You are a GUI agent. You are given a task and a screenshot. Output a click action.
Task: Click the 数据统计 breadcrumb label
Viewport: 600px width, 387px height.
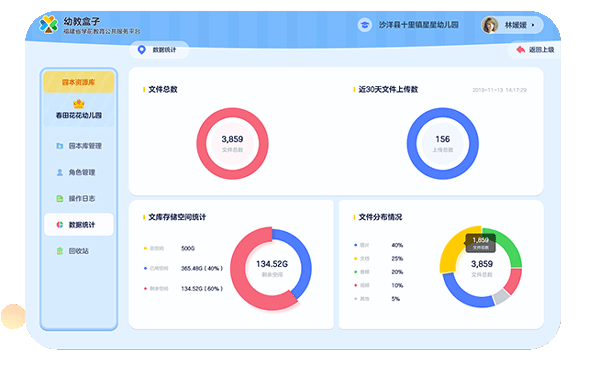click(x=165, y=50)
